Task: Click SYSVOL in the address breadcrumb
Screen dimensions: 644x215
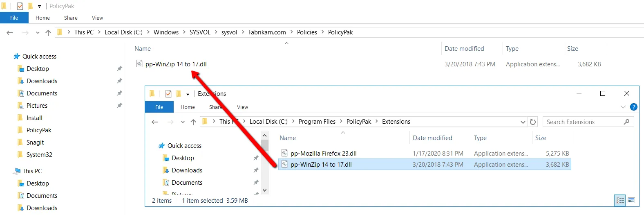Action: pos(200,32)
